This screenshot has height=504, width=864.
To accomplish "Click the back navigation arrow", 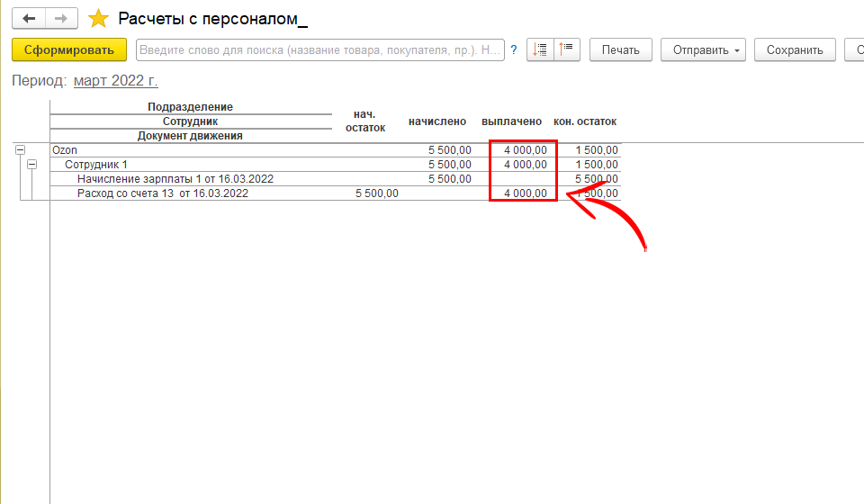I will [29, 18].
